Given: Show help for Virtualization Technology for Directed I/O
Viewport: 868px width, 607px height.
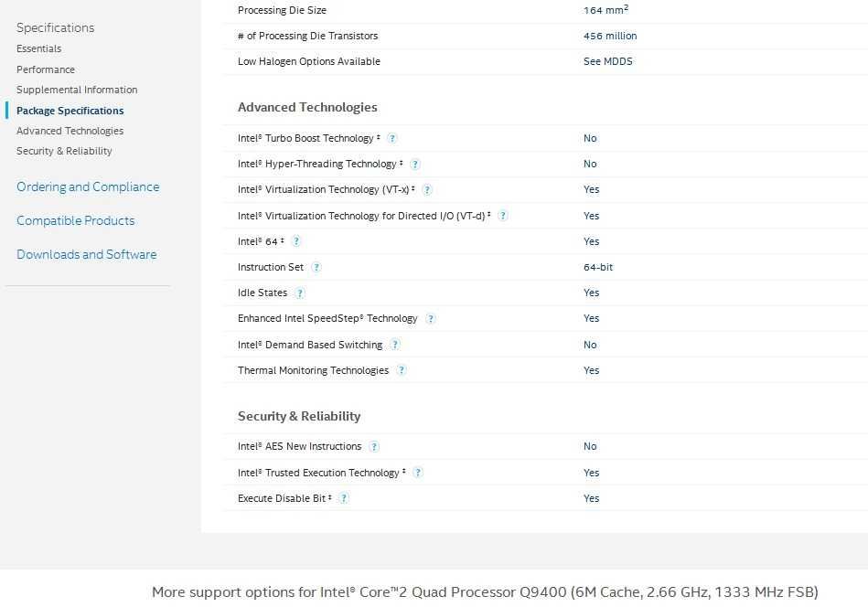Looking at the screenshot, I should coord(502,216).
